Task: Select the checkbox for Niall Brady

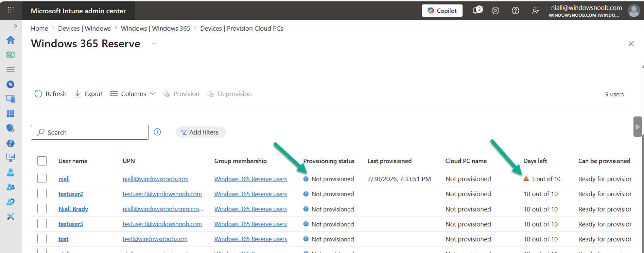Action: coord(42,208)
